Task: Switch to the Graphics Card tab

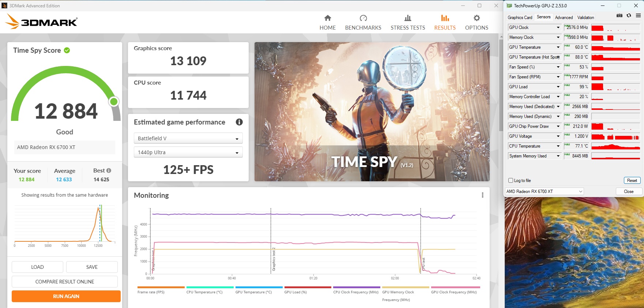Action: [520, 18]
